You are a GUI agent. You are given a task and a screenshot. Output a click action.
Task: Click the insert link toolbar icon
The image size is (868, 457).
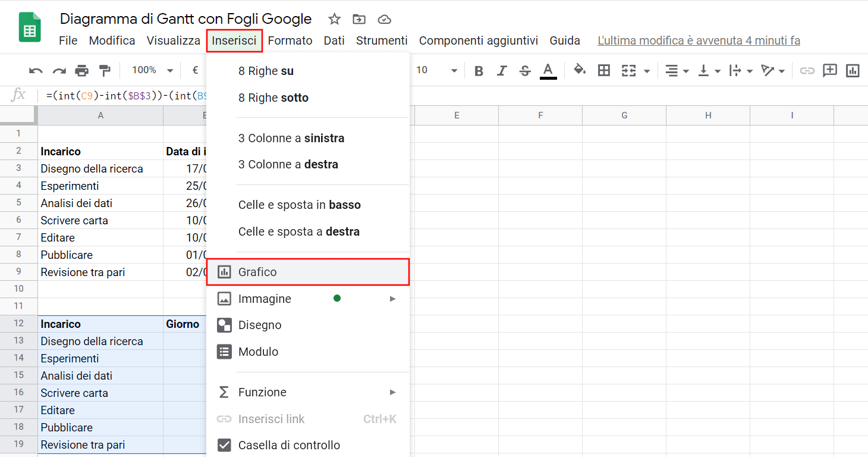(807, 71)
